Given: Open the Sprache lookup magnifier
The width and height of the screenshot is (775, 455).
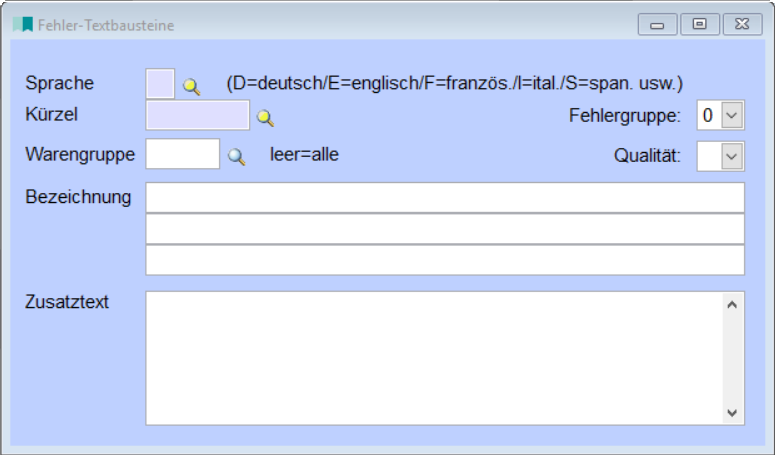Looking at the screenshot, I should click(x=191, y=86).
